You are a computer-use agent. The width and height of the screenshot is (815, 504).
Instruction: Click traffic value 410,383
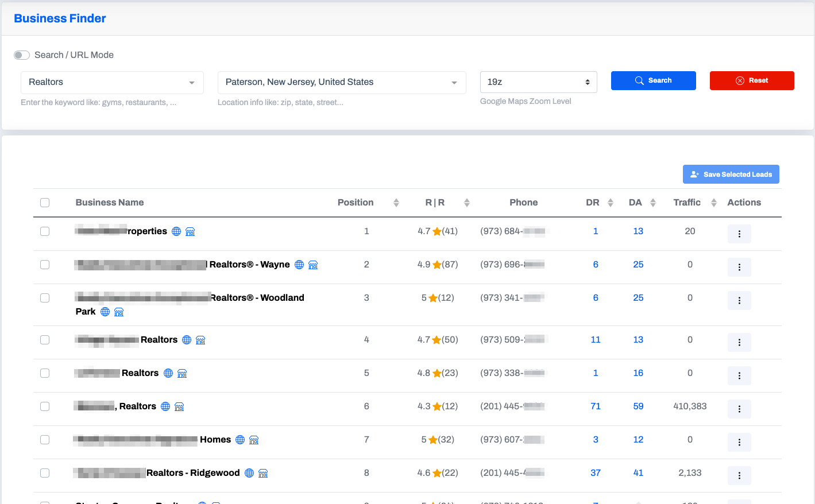690,406
